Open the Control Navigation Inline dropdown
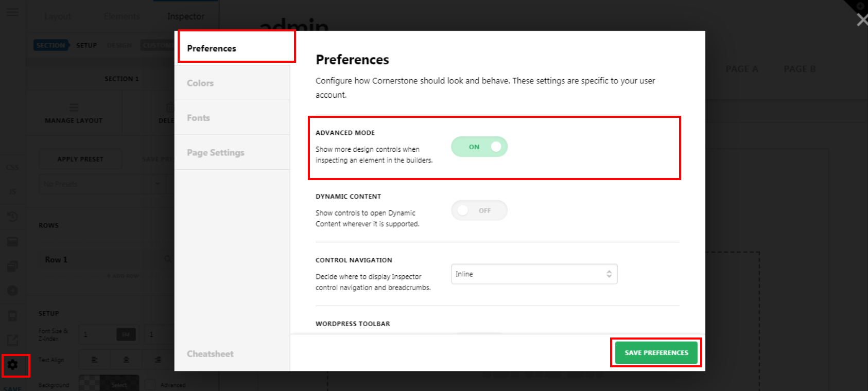The width and height of the screenshot is (868, 391). (x=534, y=274)
